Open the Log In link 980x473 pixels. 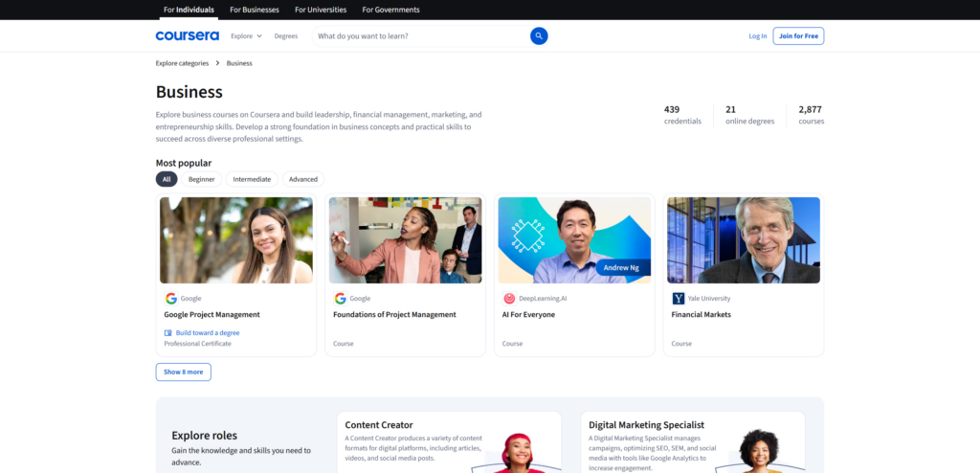(x=757, y=35)
